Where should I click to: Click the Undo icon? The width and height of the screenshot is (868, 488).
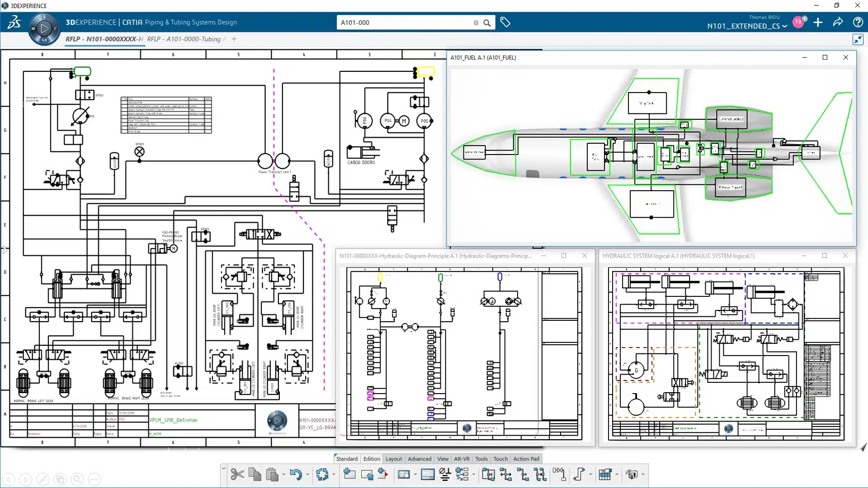point(296,474)
